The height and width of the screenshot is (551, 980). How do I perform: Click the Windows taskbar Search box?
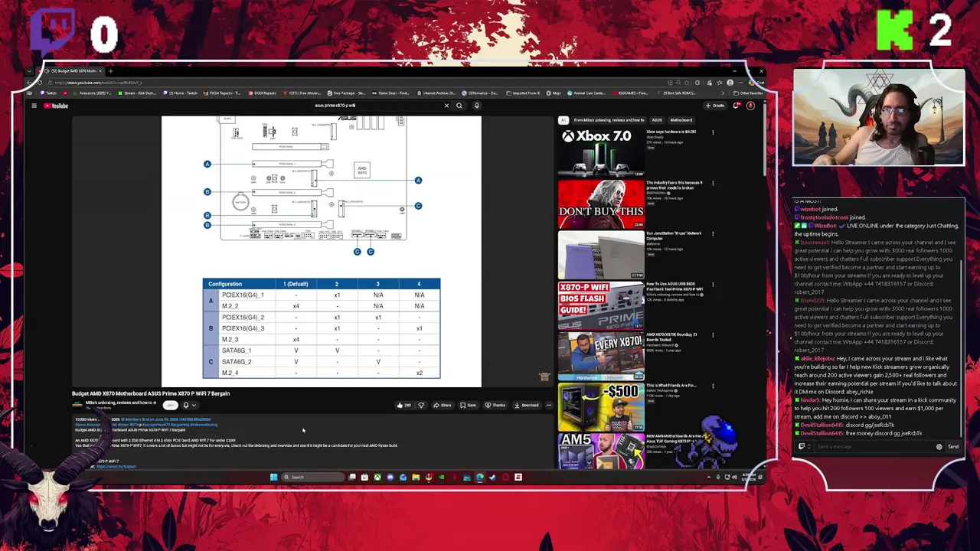(x=313, y=477)
